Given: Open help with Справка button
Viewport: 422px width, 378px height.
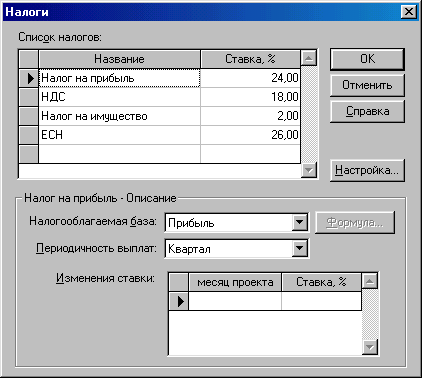Looking at the screenshot, I should [367, 111].
